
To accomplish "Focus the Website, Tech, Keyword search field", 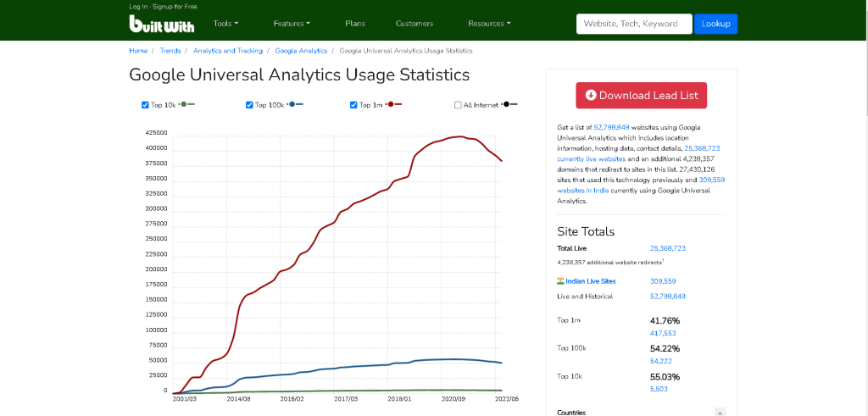I will 633,24.
